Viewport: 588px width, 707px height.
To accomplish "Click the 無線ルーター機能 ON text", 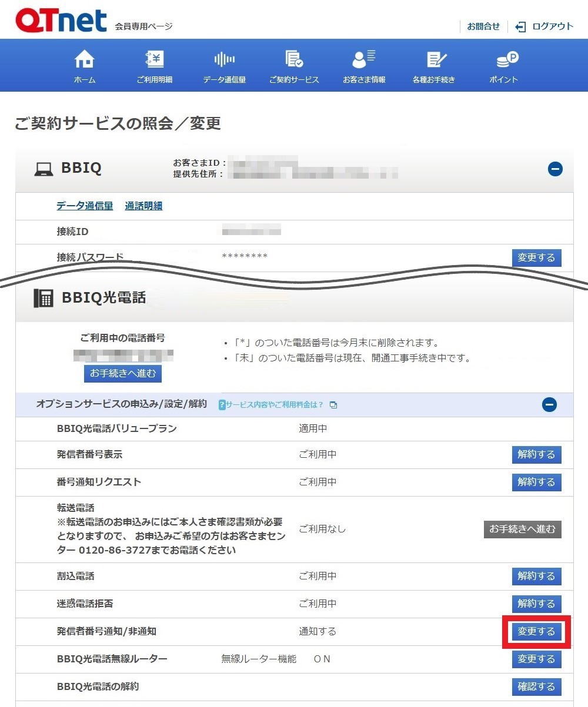I will [276, 659].
